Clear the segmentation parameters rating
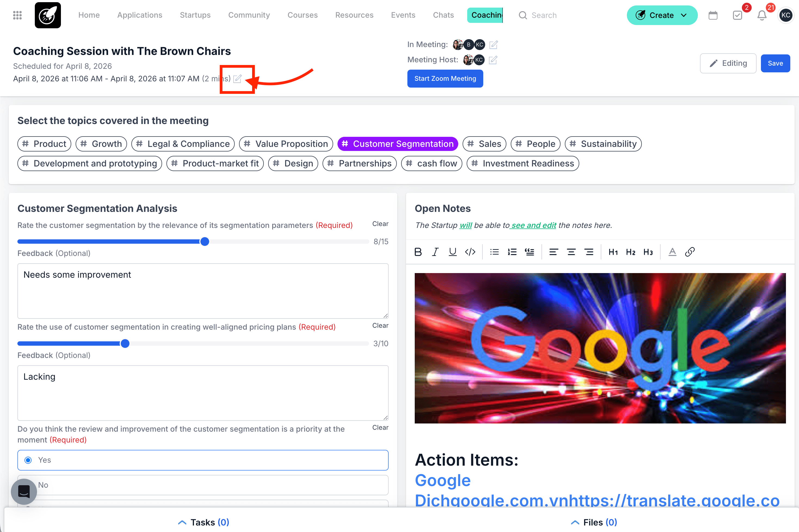The width and height of the screenshot is (799, 532). coord(380,224)
